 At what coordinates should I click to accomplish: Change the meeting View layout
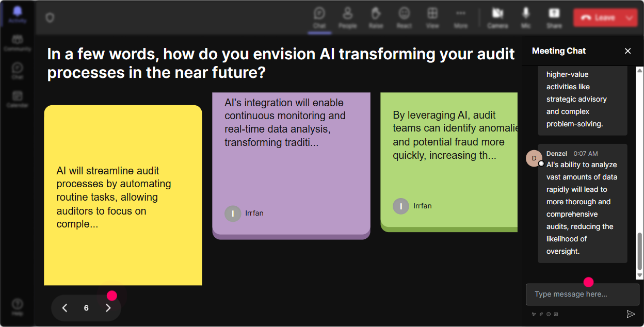coord(432,18)
